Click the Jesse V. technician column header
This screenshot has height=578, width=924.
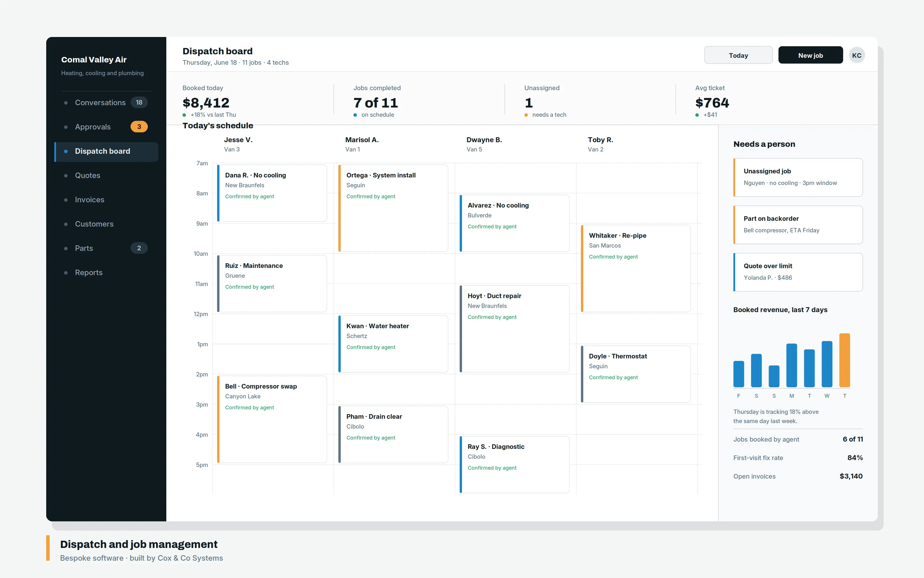(238, 144)
